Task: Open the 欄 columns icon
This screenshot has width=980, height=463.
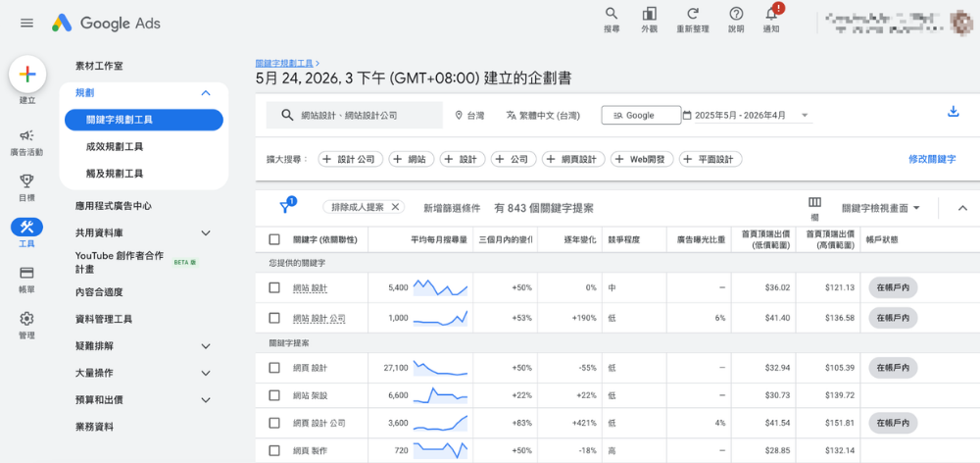Action: 814,203
